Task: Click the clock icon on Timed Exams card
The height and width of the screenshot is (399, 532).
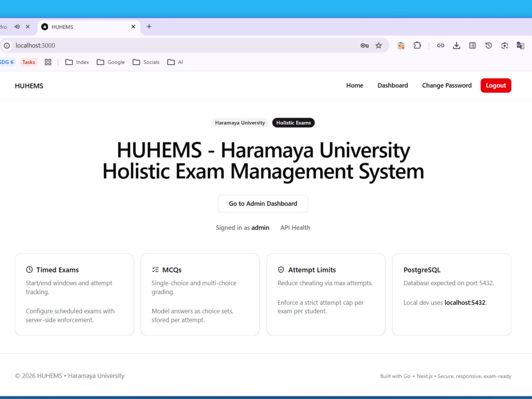Action: coord(29,270)
